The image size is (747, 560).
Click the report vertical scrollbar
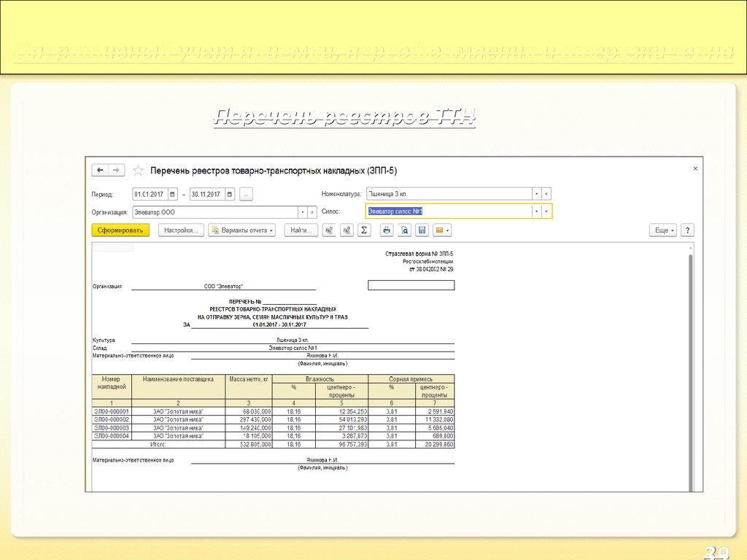point(690,371)
